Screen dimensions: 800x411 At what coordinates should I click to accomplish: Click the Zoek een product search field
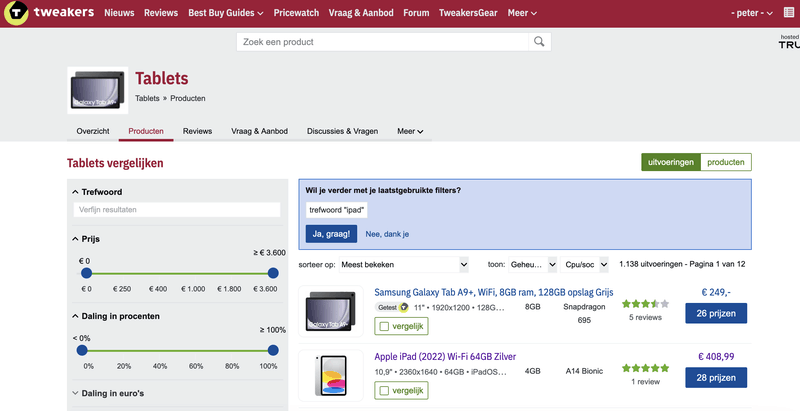(383, 42)
